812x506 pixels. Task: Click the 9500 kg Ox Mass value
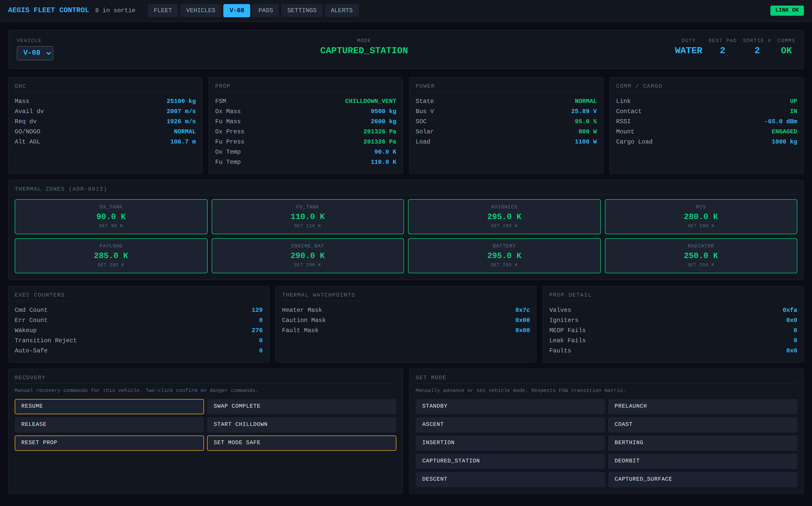(383, 111)
